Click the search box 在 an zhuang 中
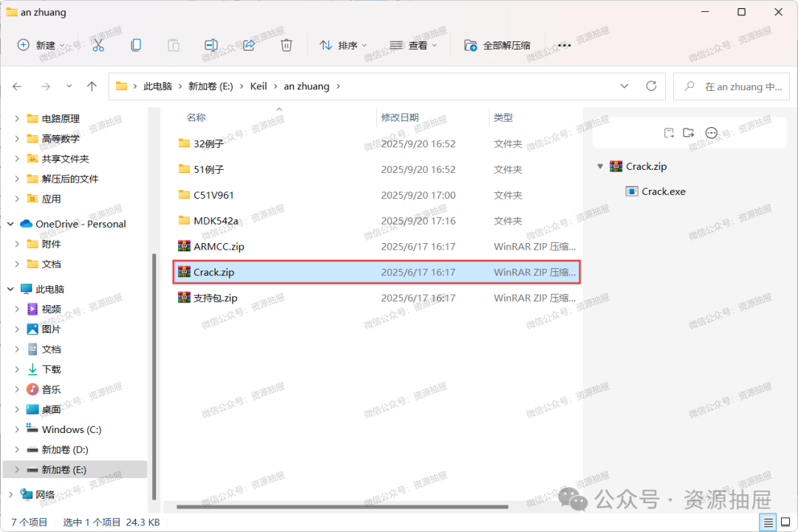 [x=731, y=86]
